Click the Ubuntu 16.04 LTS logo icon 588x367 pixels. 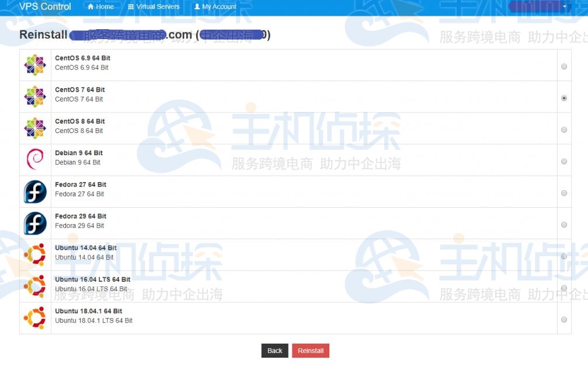pos(35,286)
